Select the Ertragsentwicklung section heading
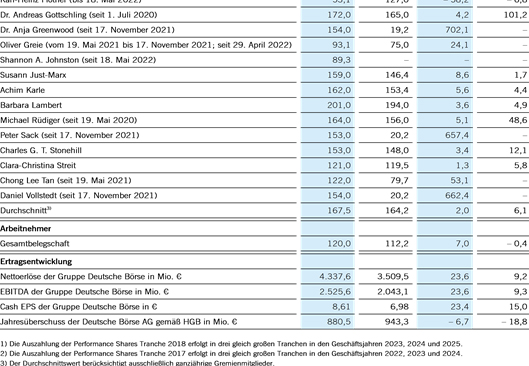The width and height of the screenshot is (529, 366). tap(36, 262)
